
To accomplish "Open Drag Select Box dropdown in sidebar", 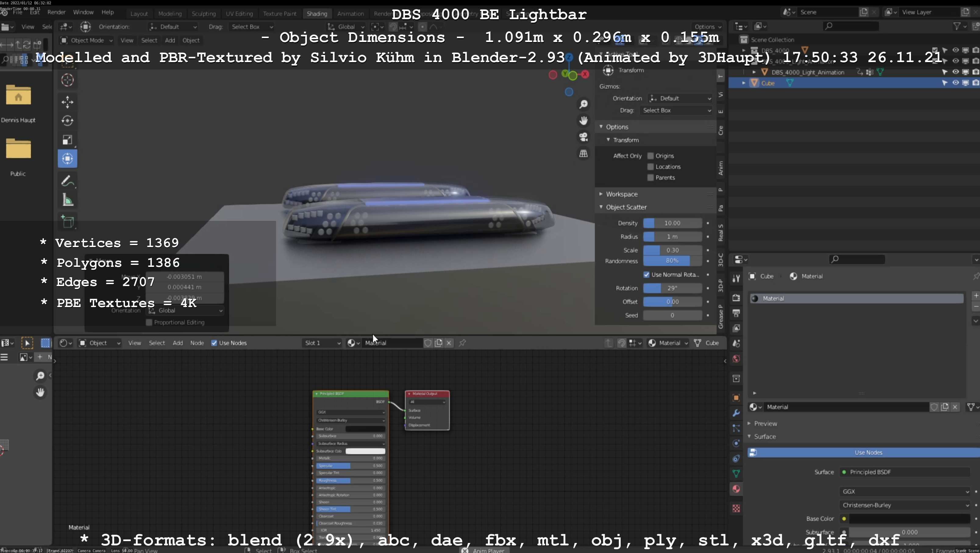I will point(676,110).
